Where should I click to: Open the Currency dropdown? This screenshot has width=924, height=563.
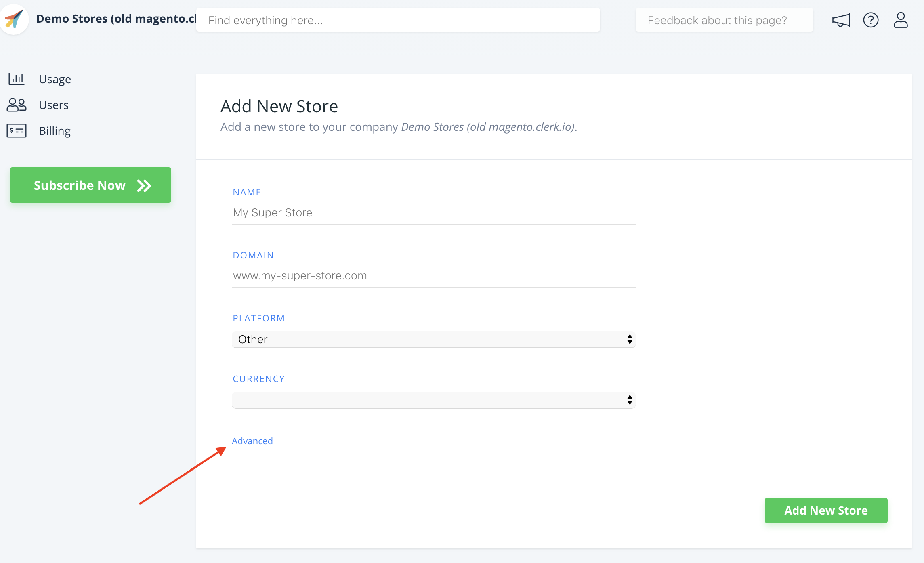pos(433,400)
